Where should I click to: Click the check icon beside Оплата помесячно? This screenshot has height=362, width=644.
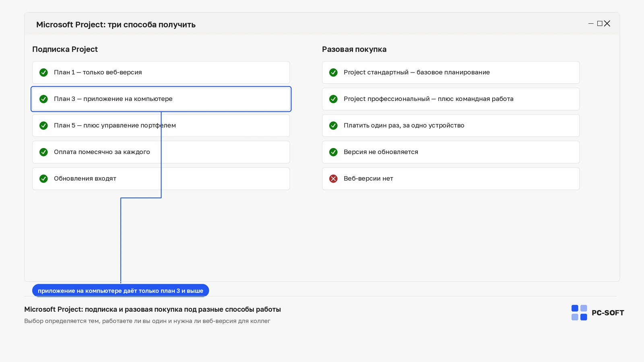click(43, 152)
